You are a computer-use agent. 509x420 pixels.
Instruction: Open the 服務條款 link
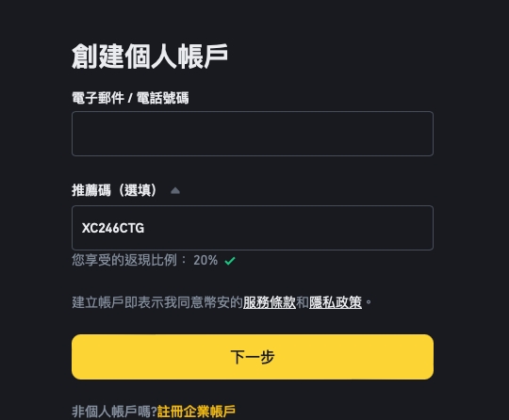coord(270,302)
